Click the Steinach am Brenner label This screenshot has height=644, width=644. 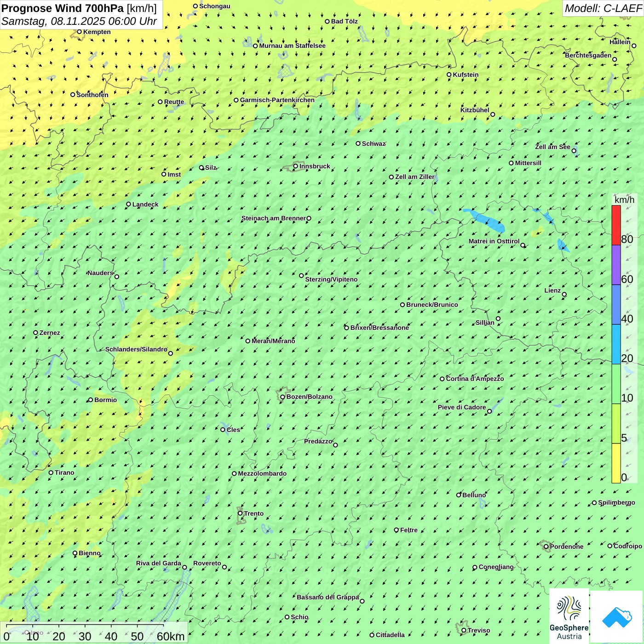(273, 218)
